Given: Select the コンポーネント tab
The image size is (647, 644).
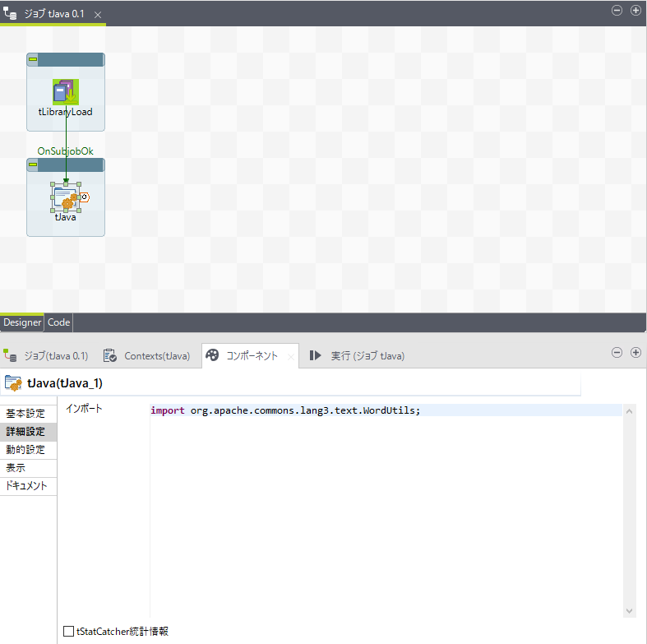Looking at the screenshot, I should click(243, 356).
